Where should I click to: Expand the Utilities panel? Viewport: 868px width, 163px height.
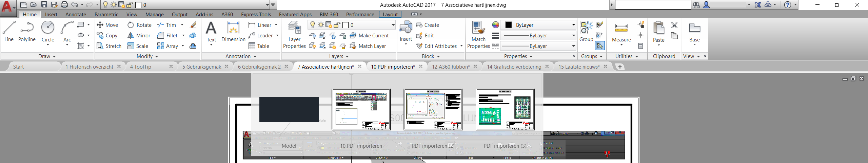tap(627, 56)
